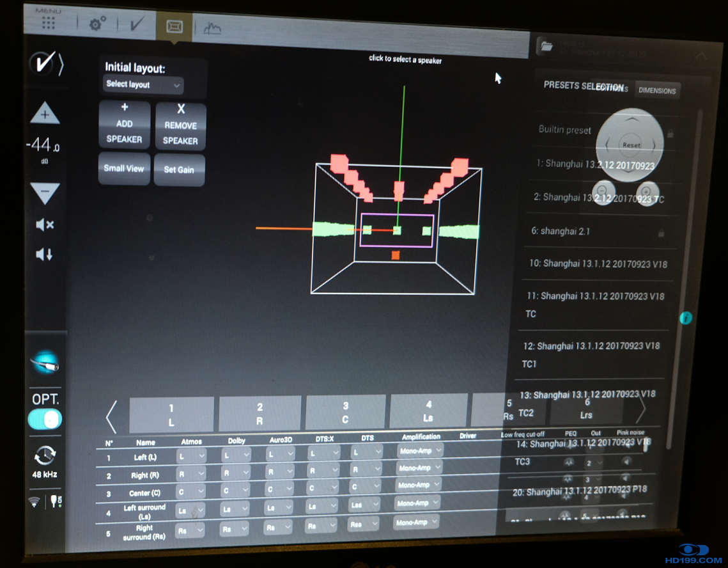The width and height of the screenshot is (728, 568).
Task: Expand the Select layout dropdown
Action: (143, 84)
